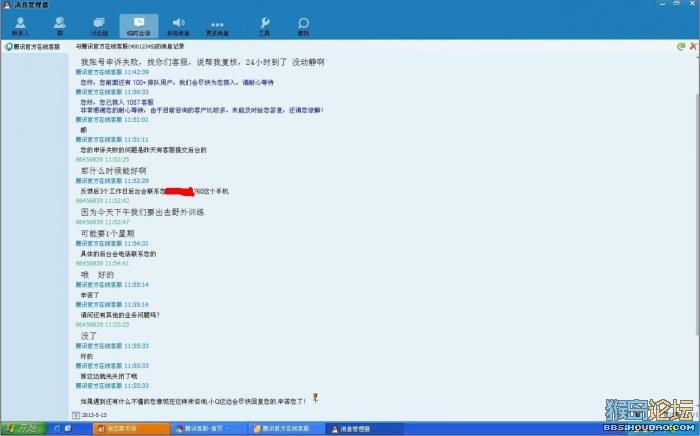
Task: Click the red X delete records icon
Action: pyautogui.click(x=693, y=46)
